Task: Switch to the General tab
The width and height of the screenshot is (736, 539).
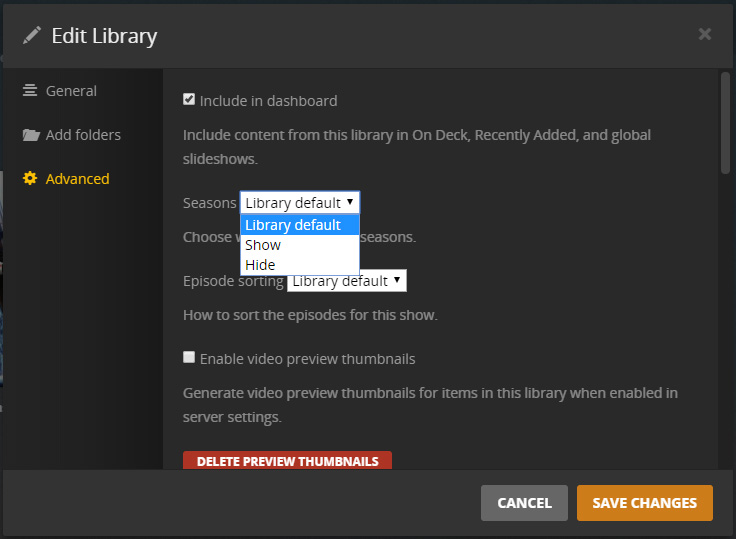Action: pyautogui.click(x=71, y=91)
